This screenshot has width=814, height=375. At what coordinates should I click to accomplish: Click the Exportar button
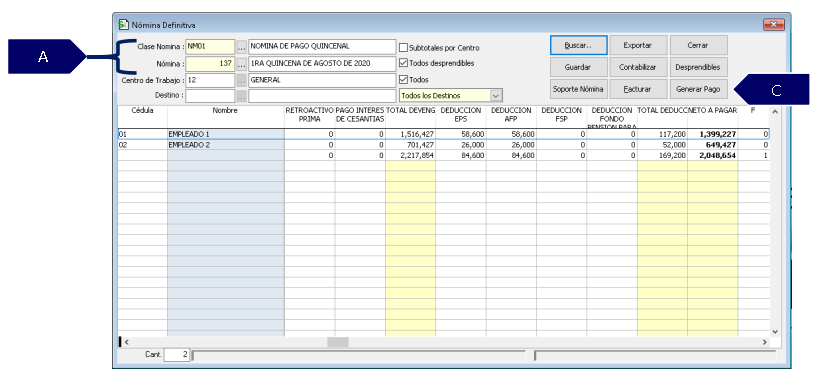click(x=638, y=45)
